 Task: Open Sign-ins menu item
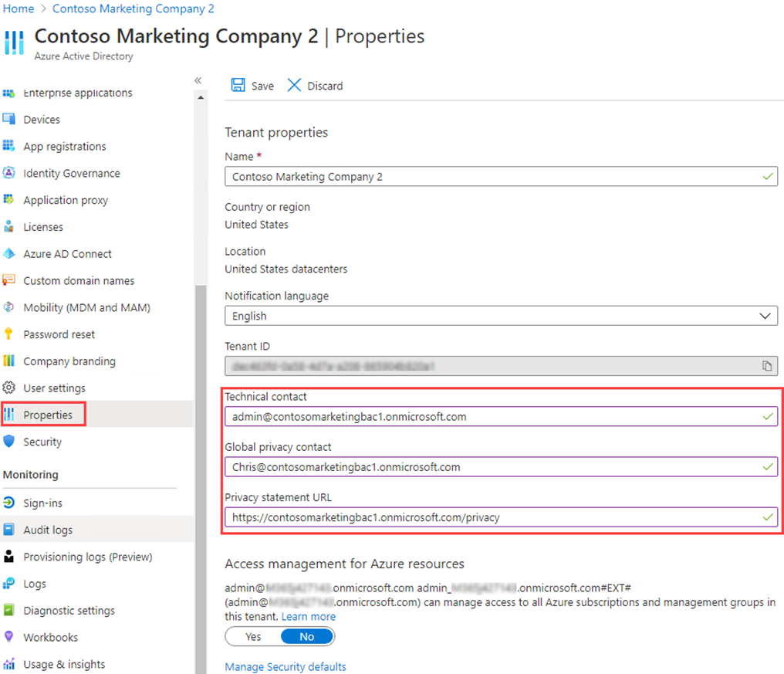click(x=42, y=503)
